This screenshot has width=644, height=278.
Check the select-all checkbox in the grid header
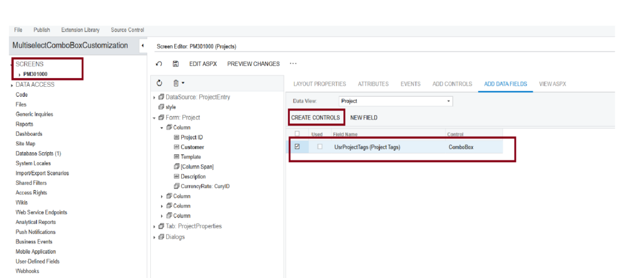click(297, 133)
